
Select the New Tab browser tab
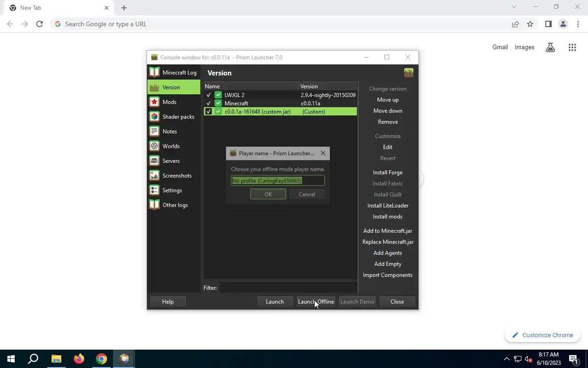pyautogui.click(x=60, y=8)
